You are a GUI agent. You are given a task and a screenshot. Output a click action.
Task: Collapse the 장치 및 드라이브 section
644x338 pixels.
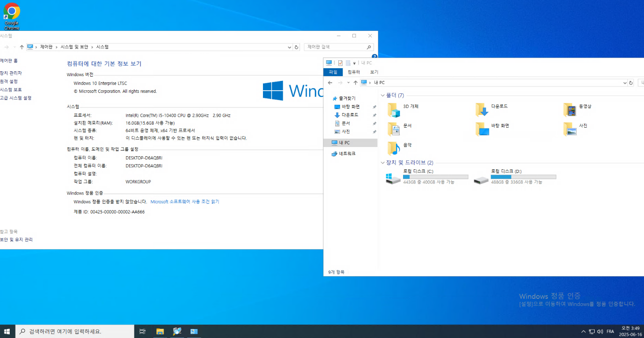(382, 163)
